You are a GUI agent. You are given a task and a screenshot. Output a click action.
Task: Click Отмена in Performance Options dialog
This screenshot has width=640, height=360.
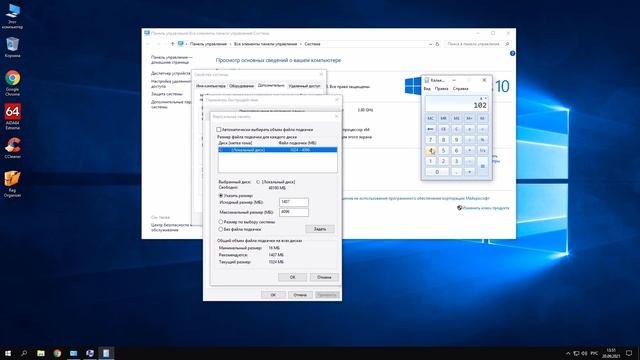point(300,295)
